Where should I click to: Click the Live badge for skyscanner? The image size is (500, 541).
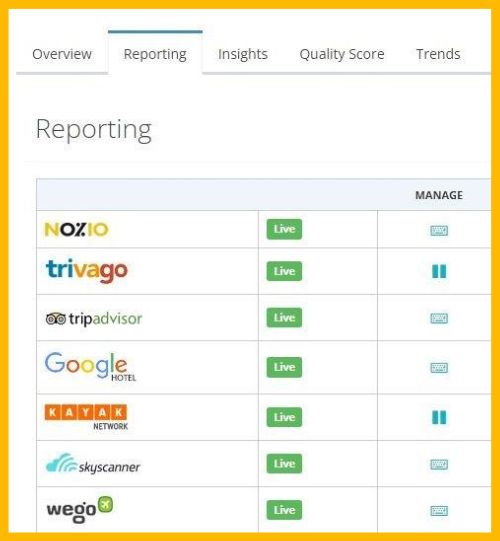click(284, 464)
